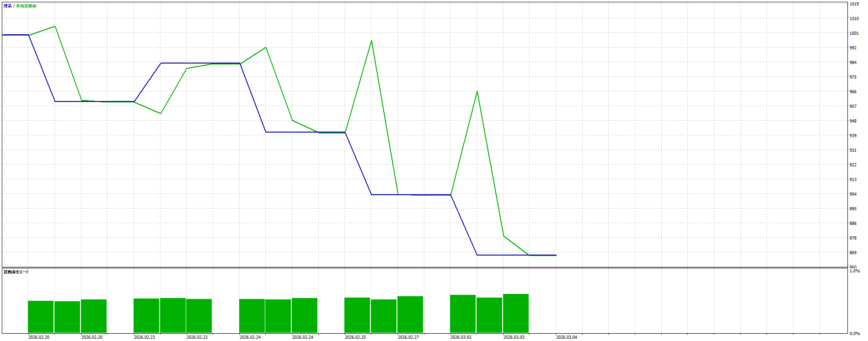Click the 895 axis value
Screen dimensions: 868x341
853,209
